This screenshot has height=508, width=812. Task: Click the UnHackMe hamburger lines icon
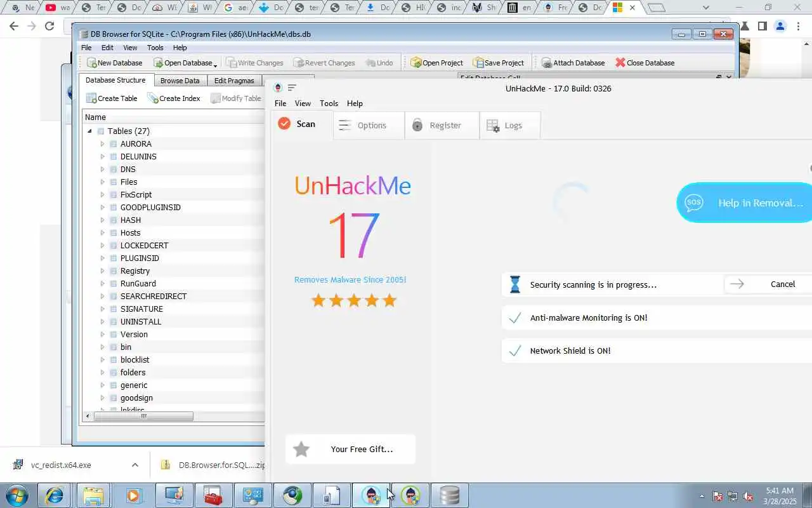[292, 88]
